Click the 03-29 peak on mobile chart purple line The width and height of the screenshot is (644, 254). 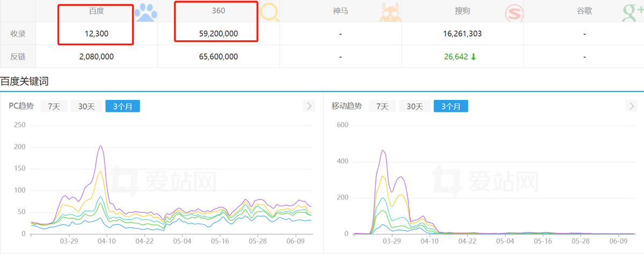click(x=383, y=150)
